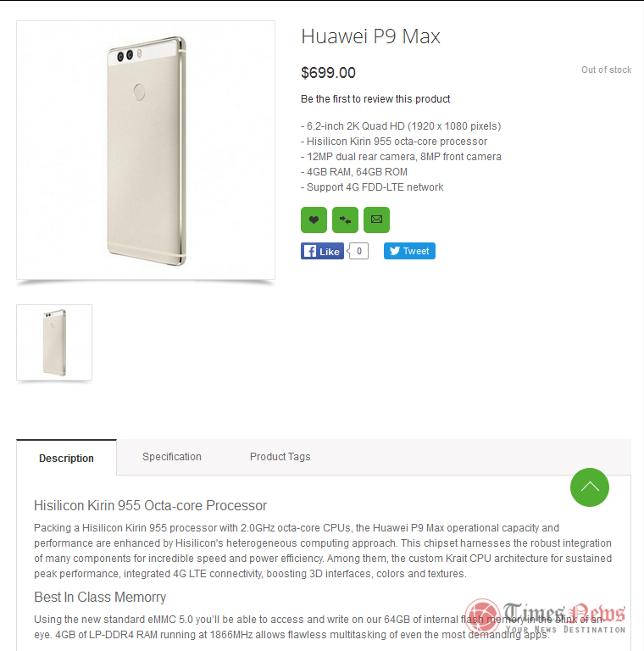Viewport: 644px width, 651px height.
Task: Click the Facebook like count bubble
Action: 358,251
